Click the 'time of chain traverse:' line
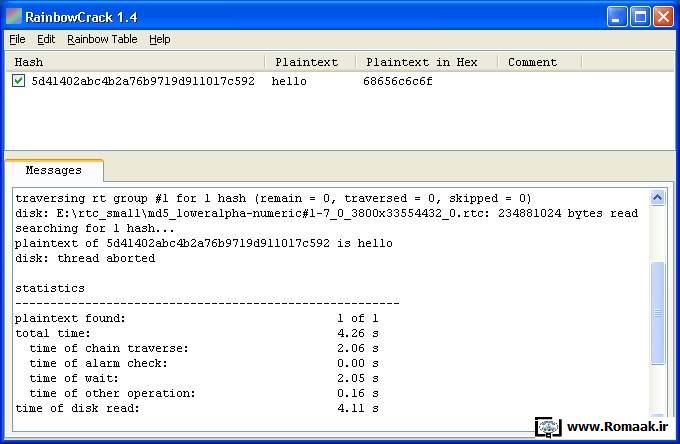 204,348
